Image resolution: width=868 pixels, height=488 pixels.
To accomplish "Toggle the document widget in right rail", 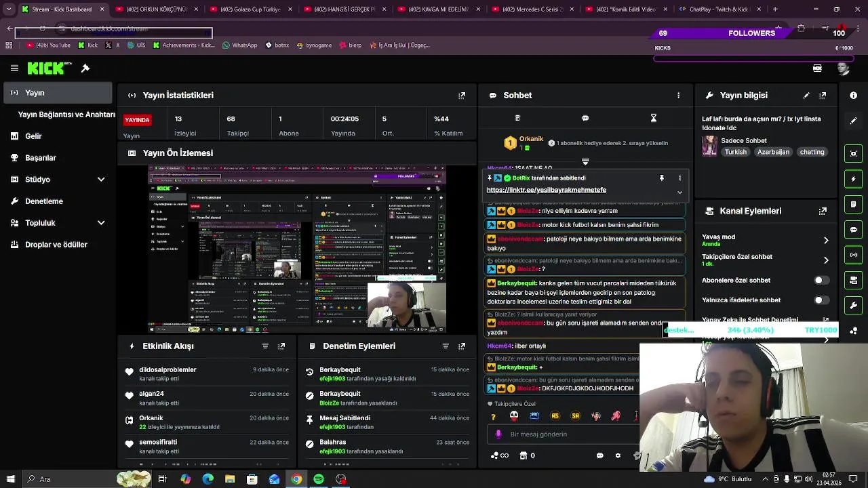I will [854, 204].
